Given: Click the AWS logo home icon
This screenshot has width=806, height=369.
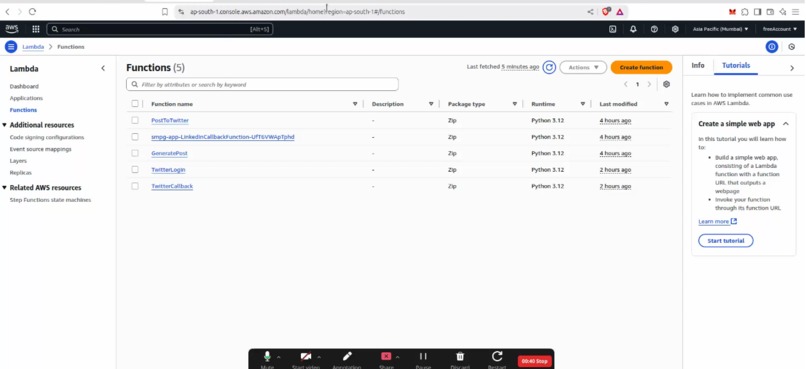Looking at the screenshot, I should [x=12, y=29].
